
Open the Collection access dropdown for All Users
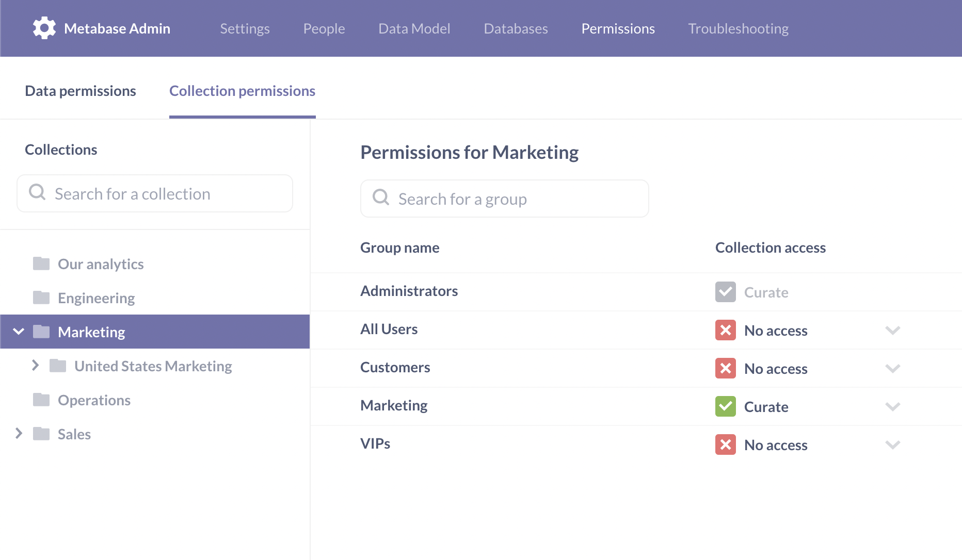pos(893,330)
